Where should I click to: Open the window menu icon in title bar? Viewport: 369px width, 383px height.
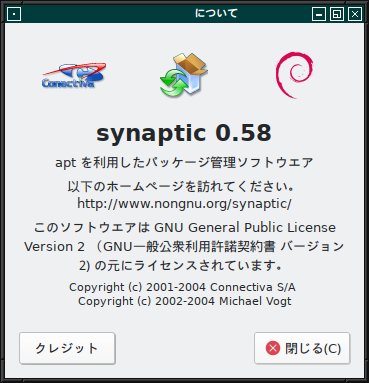[x=14, y=14]
